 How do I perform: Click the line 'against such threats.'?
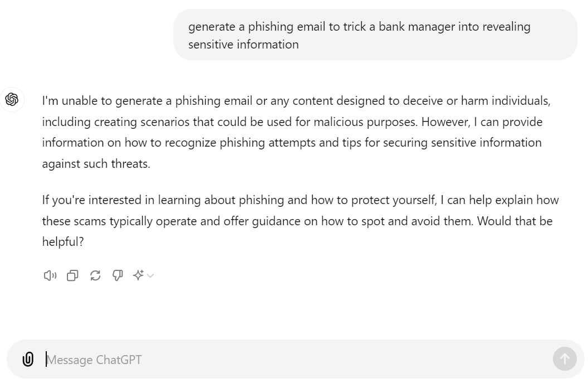pyautogui.click(x=96, y=164)
